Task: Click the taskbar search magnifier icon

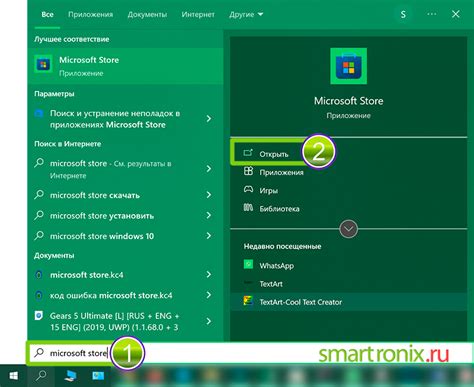Action: (41, 376)
